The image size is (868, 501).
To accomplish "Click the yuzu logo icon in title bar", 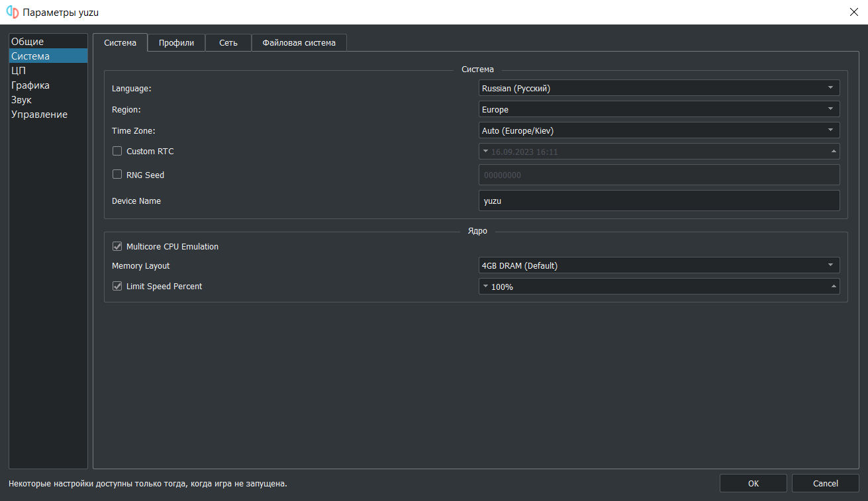I will 12,12.
